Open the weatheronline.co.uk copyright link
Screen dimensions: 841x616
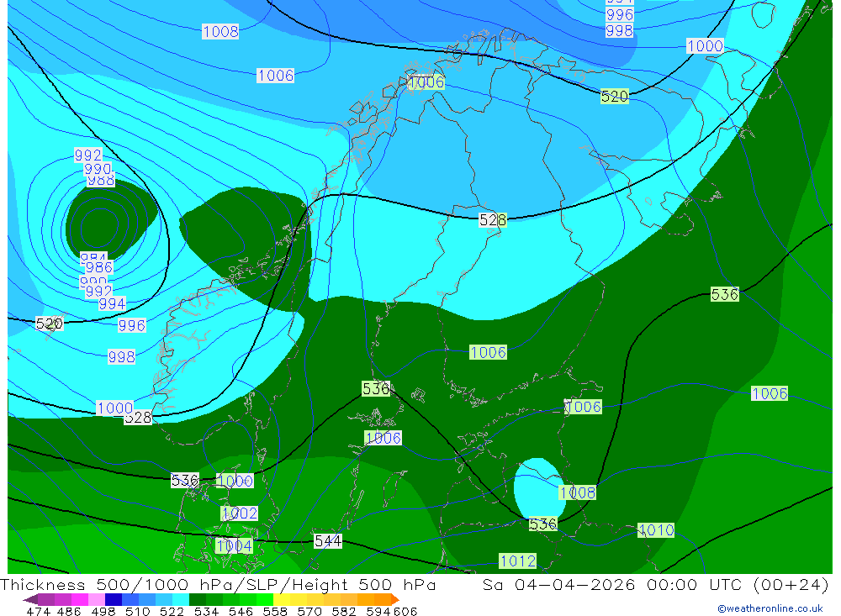(x=770, y=608)
